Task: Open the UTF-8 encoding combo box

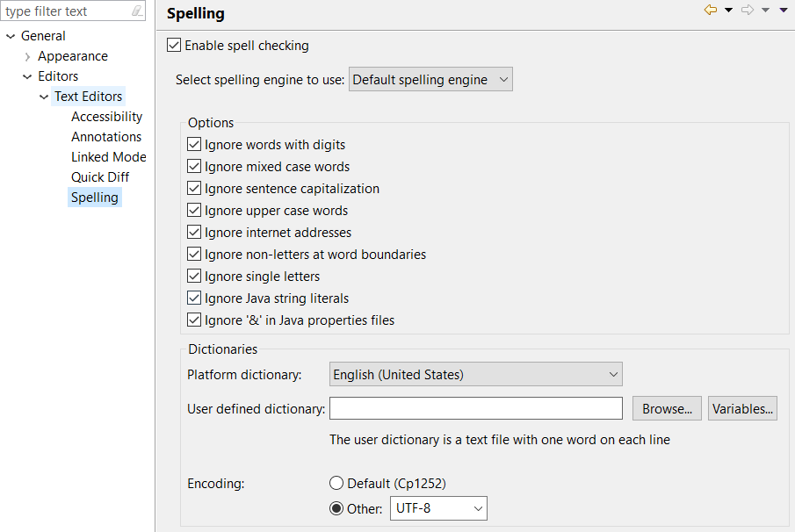Action: (x=438, y=508)
